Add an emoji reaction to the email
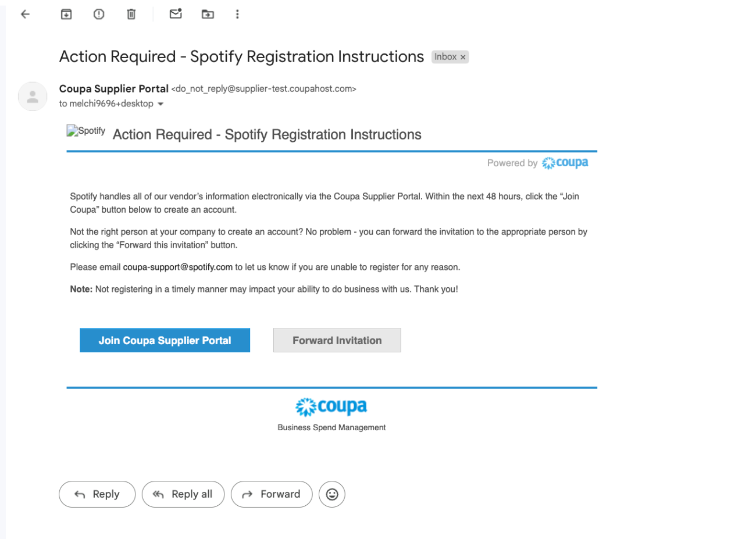 point(332,494)
